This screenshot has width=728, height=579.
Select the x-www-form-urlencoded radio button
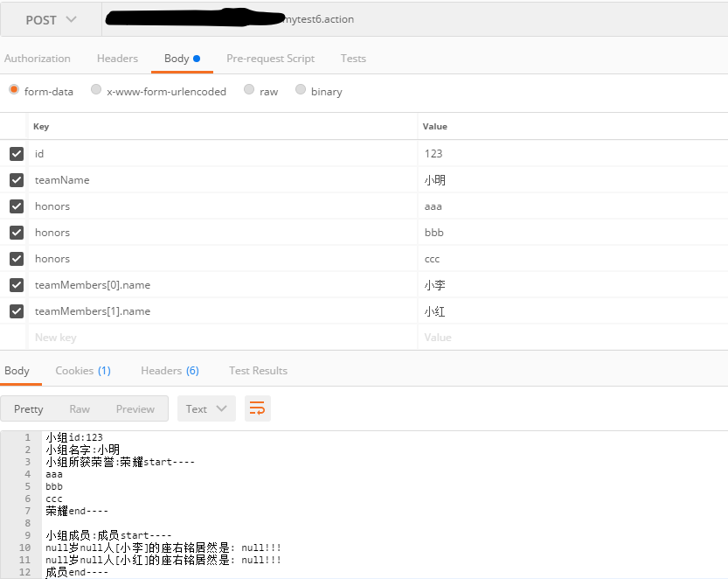click(x=96, y=89)
